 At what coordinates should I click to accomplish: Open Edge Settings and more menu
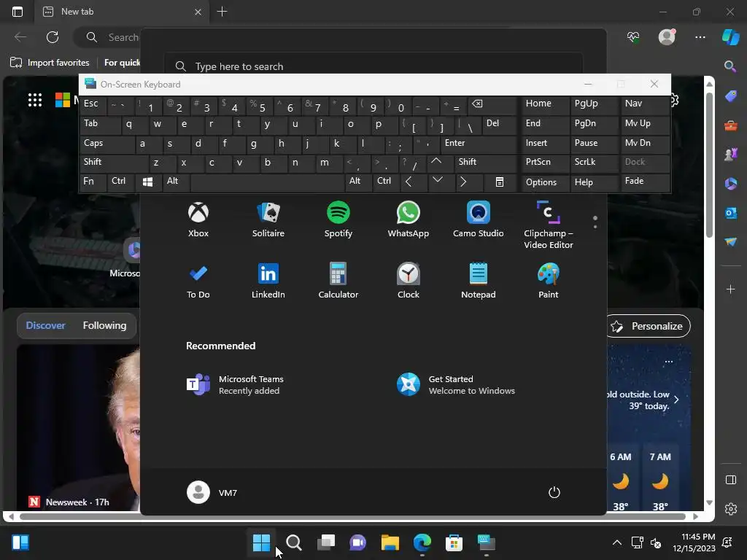click(700, 37)
